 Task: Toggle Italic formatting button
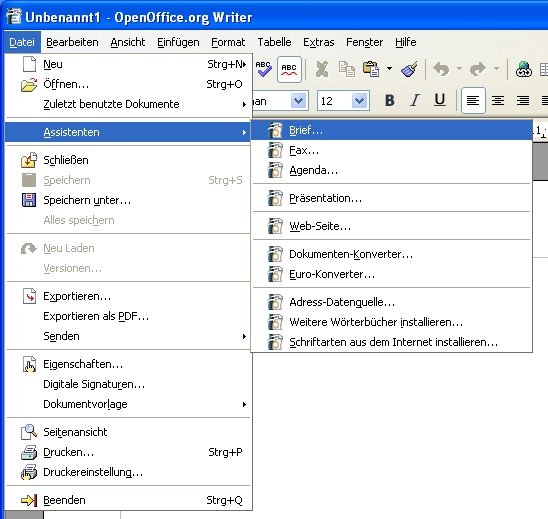[x=415, y=101]
